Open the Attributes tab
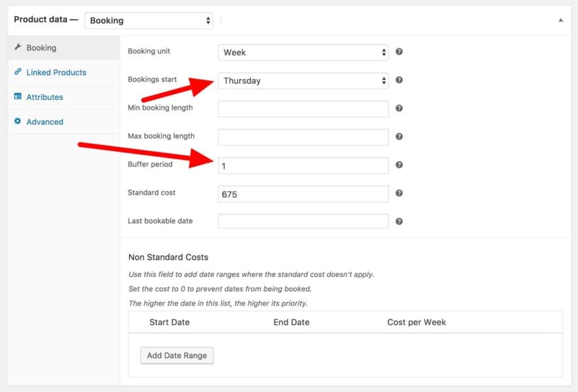Image resolution: width=578 pixels, height=392 pixels. coord(44,97)
